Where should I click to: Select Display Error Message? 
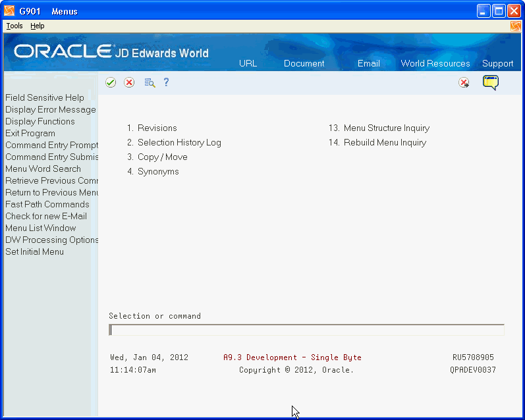tap(51, 109)
